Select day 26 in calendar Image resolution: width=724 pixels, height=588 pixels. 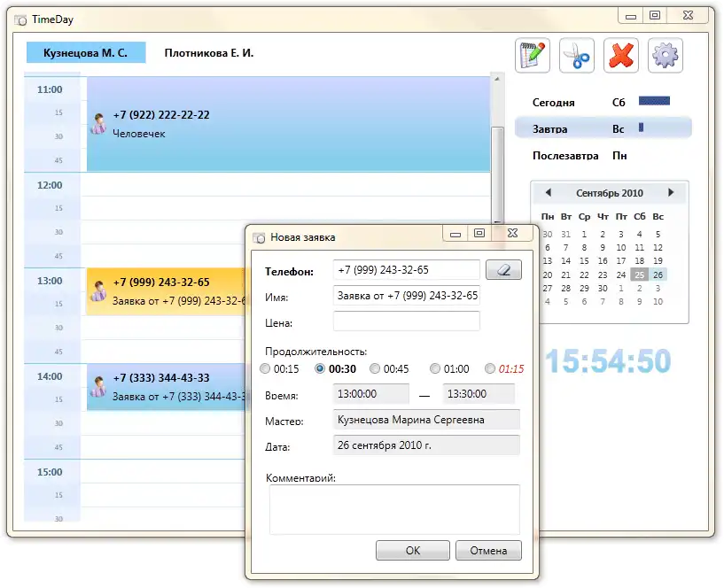(658, 275)
